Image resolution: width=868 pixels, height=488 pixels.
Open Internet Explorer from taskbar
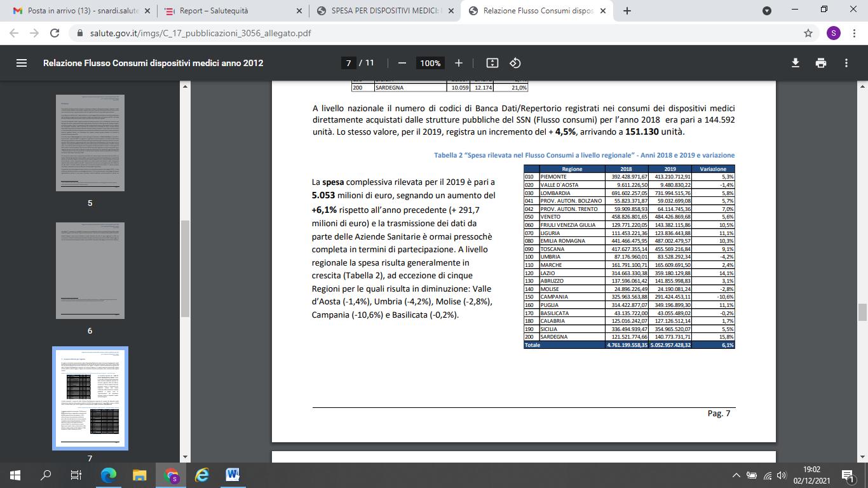tap(202, 475)
